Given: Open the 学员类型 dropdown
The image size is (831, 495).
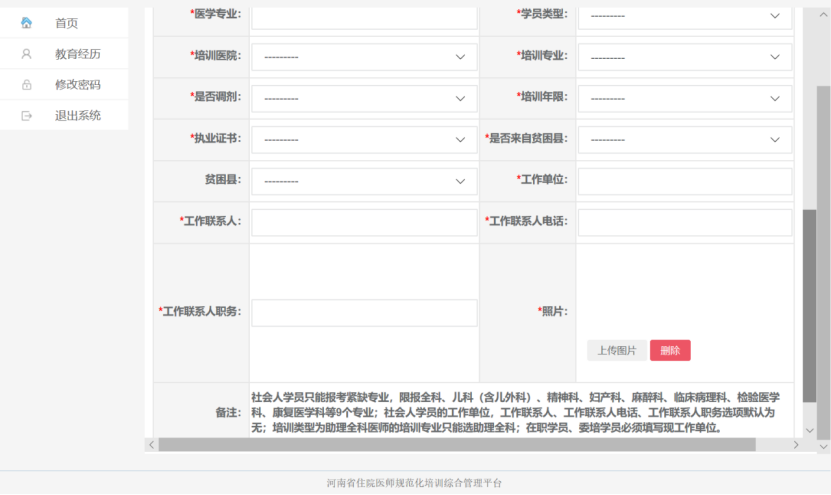Looking at the screenshot, I should [685, 16].
